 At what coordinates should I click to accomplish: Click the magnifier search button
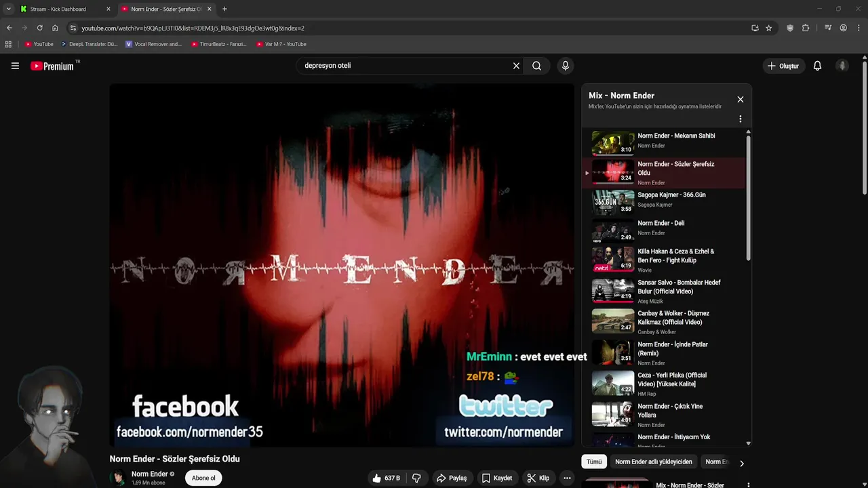tap(536, 66)
